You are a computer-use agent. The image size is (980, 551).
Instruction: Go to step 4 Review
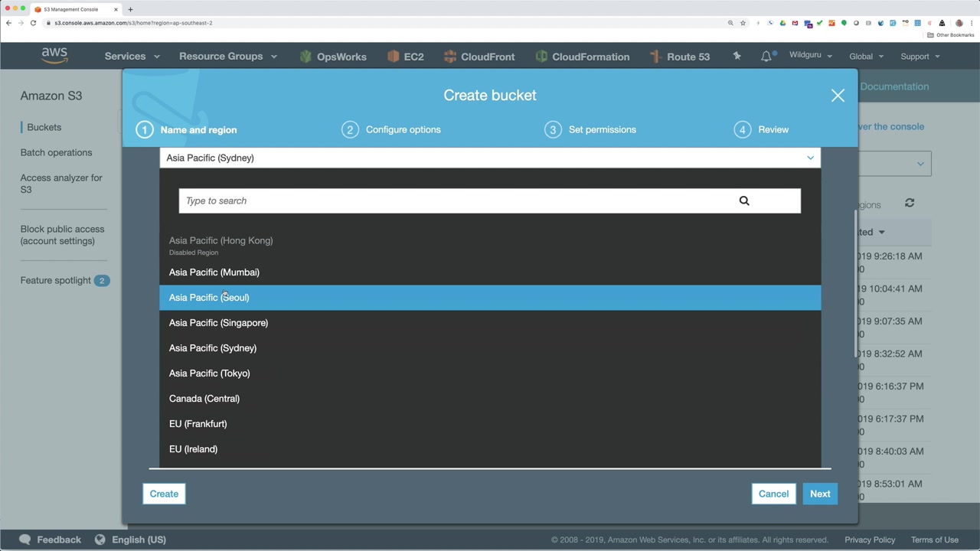pos(761,129)
